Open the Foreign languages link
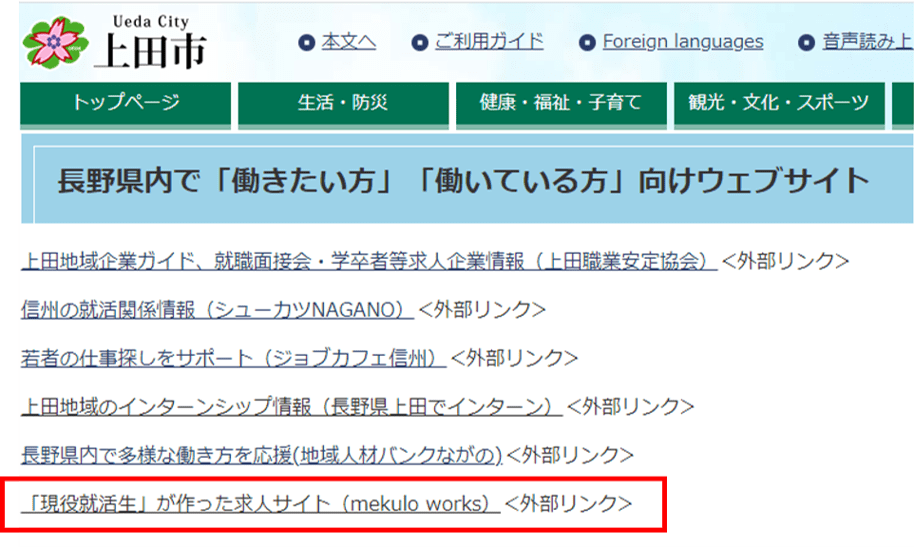The image size is (914, 547). [682, 42]
